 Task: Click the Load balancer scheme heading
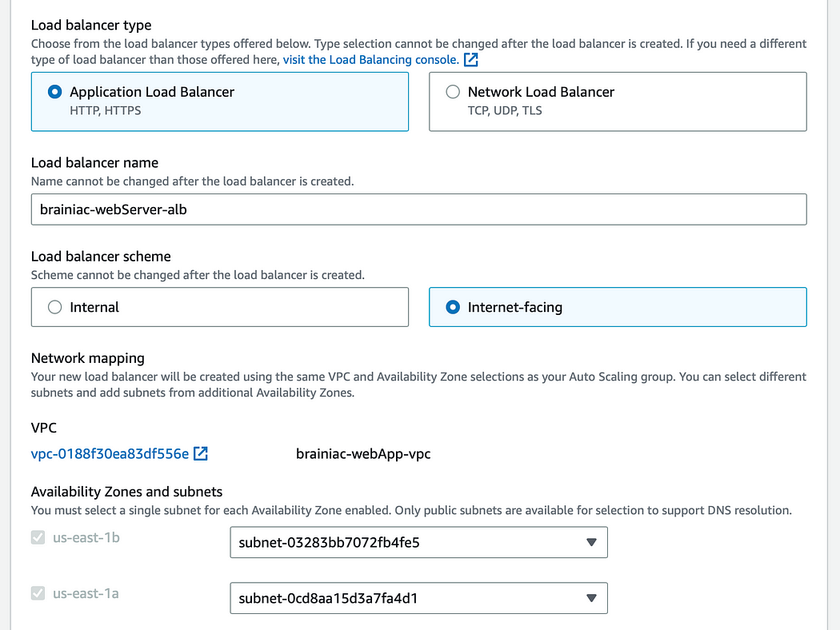[x=101, y=257]
